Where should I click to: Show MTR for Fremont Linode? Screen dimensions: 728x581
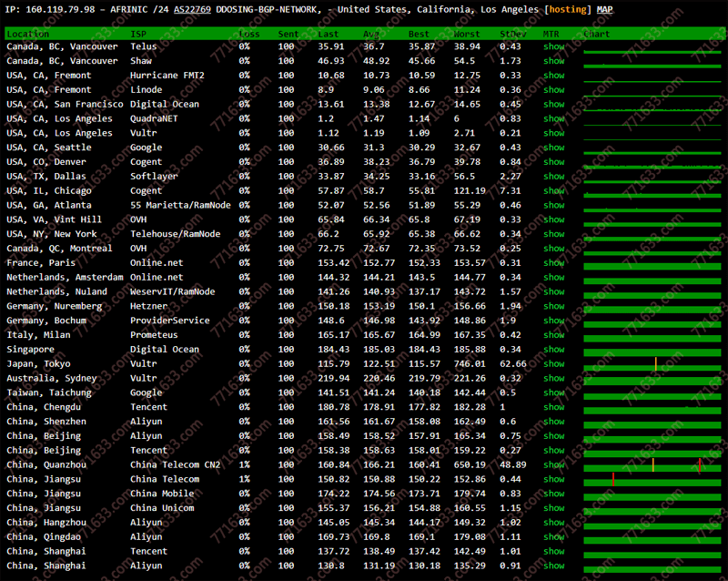(554, 90)
